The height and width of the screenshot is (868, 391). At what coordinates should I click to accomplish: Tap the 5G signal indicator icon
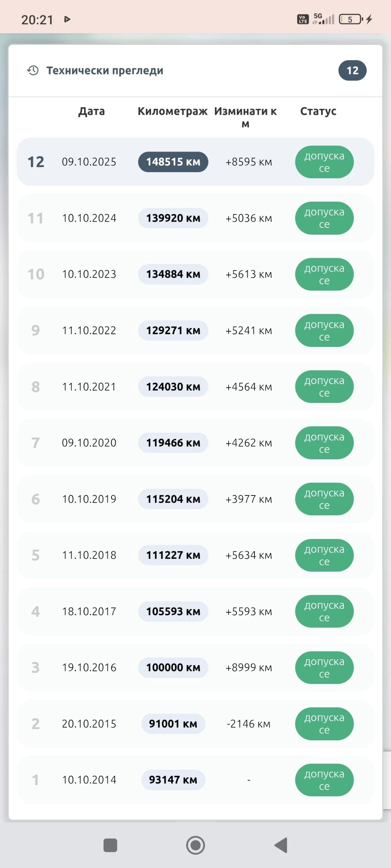pos(323,19)
